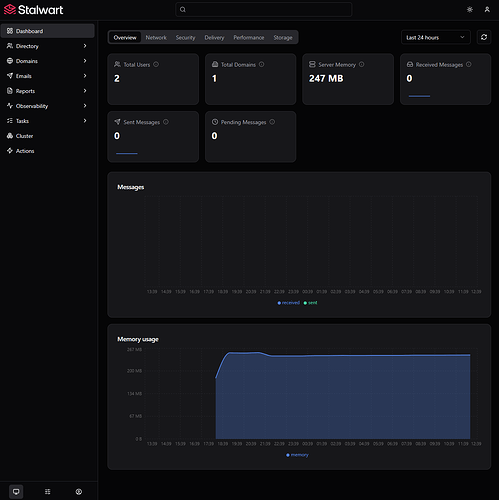
Task: Expand the Domains menu chevron
Action: click(x=85, y=61)
